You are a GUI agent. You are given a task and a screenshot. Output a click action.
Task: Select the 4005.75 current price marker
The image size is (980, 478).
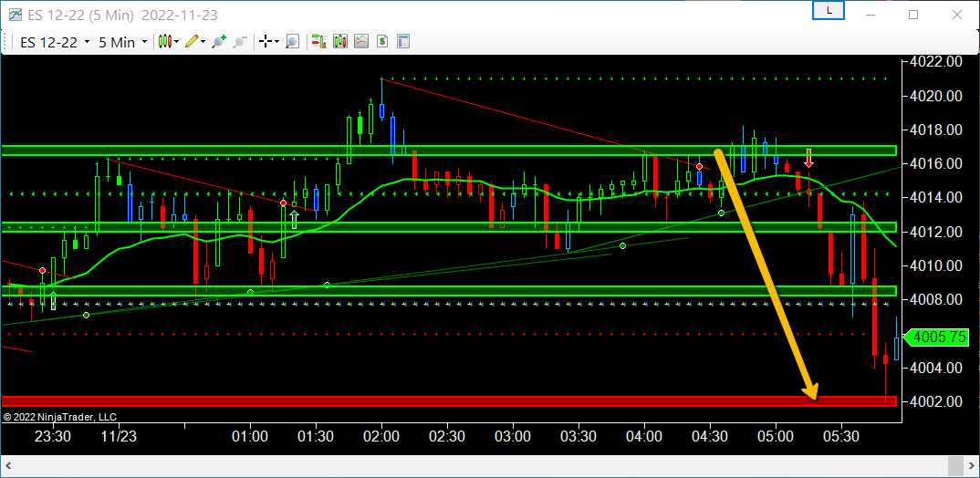pyautogui.click(x=937, y=338)
